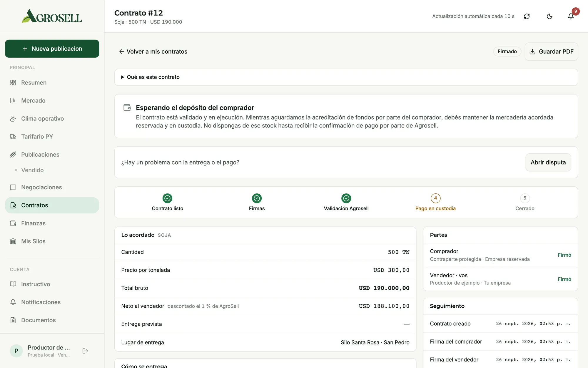This screenshot has height=368, width=588.
Task: Click Comprador 'Firmó' status
Action: click(x=564, y=255)
